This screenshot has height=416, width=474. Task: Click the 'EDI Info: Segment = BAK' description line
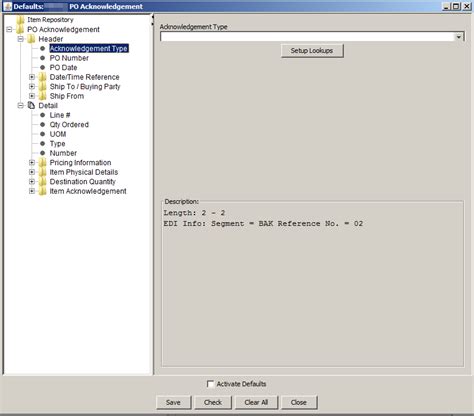tap(263, 224)
